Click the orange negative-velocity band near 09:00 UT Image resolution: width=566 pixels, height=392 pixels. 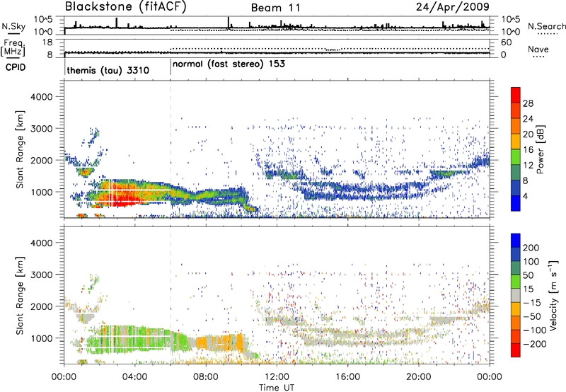tap(219, 342)
